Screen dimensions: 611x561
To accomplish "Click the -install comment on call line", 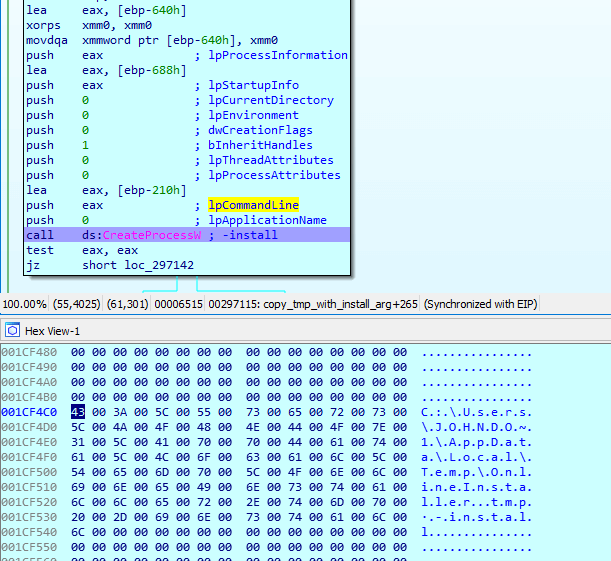I will 250,235.
